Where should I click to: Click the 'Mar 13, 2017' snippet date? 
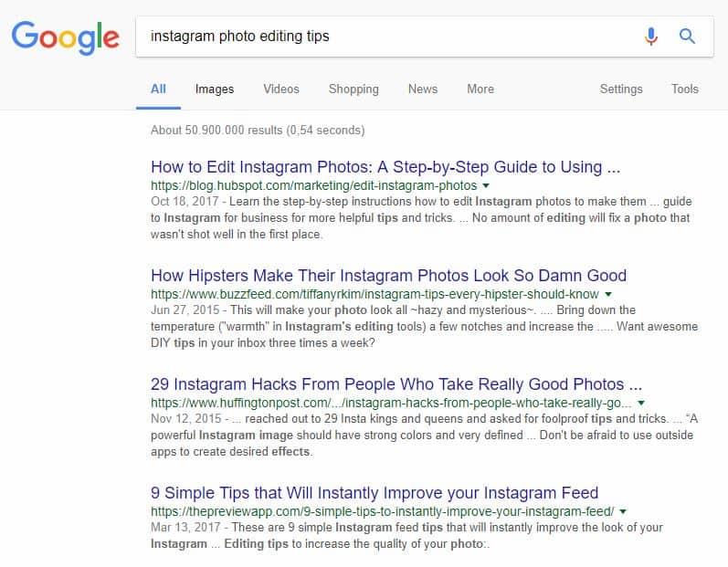tap(185, 527)
